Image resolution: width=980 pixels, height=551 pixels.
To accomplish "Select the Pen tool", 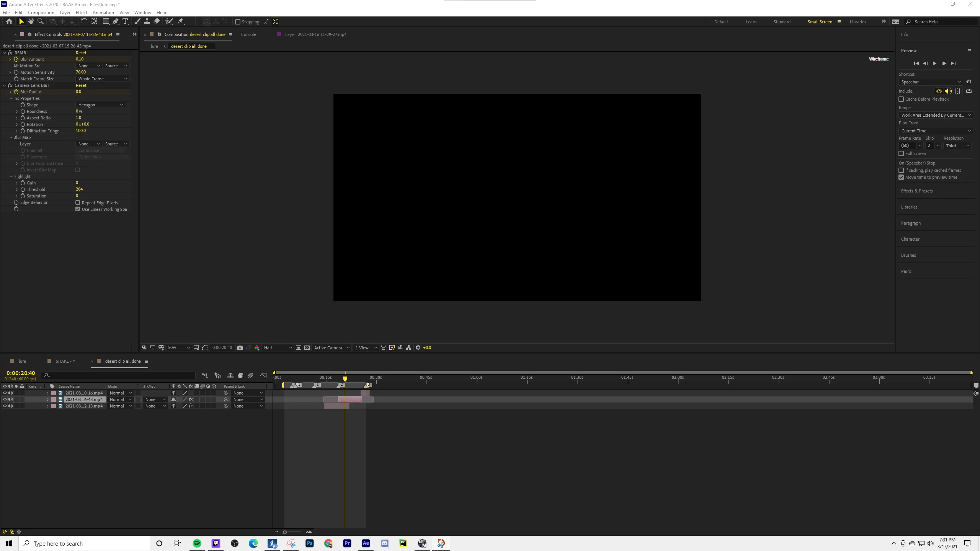I will coord(115,21).
